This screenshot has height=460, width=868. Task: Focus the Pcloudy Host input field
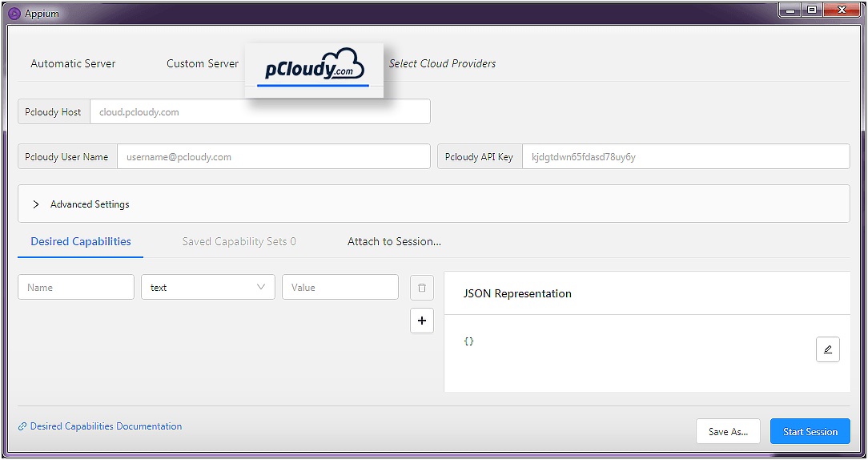260,111
